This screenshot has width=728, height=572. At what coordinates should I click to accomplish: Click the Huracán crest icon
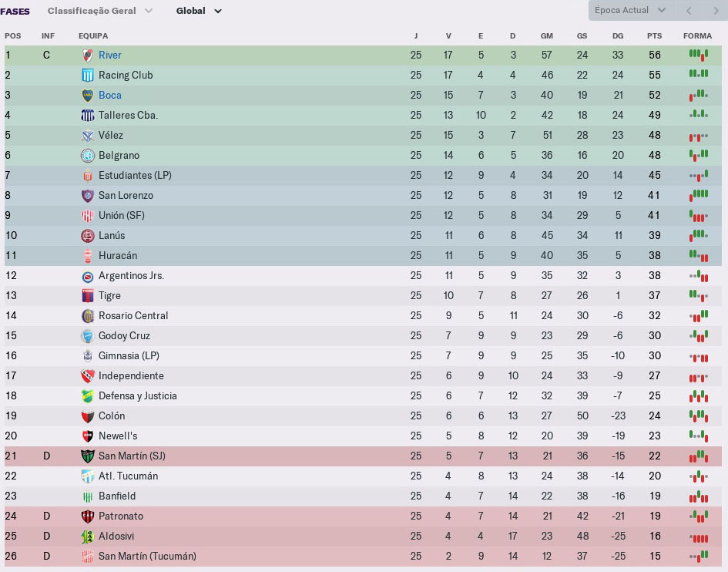coord(87,255)
